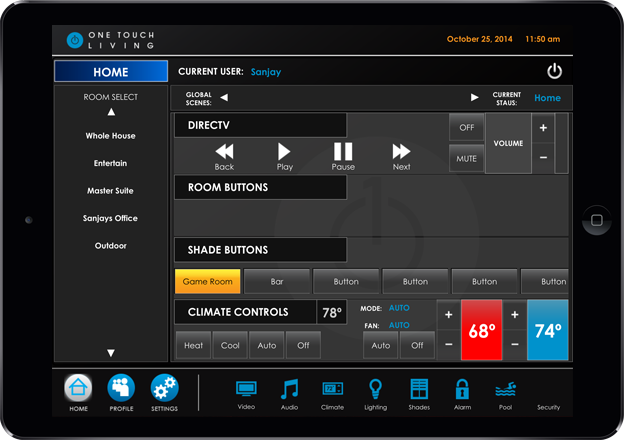Open the Profile icon
The image size is (624, 440).
(x=121, y=388)
